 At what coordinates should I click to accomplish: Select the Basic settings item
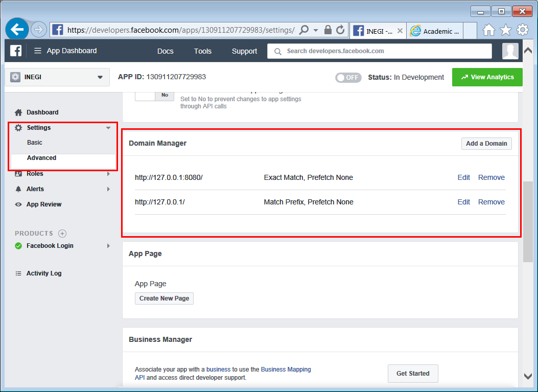[x=35, y=143]
